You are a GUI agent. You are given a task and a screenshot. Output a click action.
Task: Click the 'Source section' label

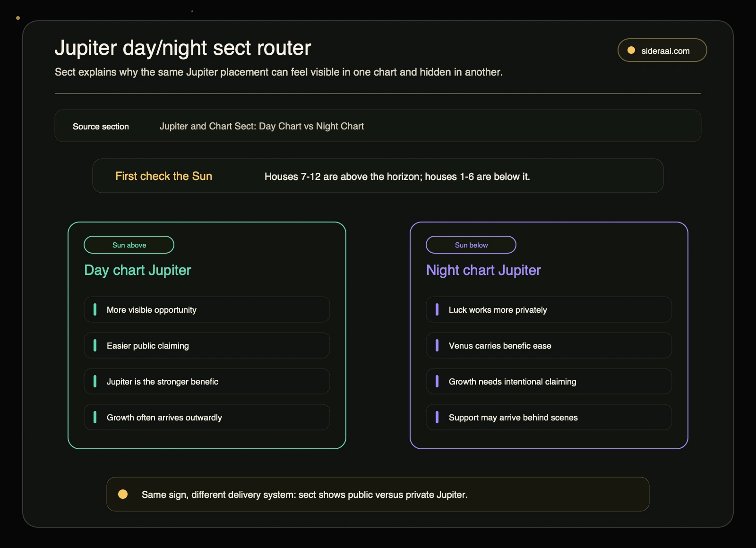pos(101,126)
